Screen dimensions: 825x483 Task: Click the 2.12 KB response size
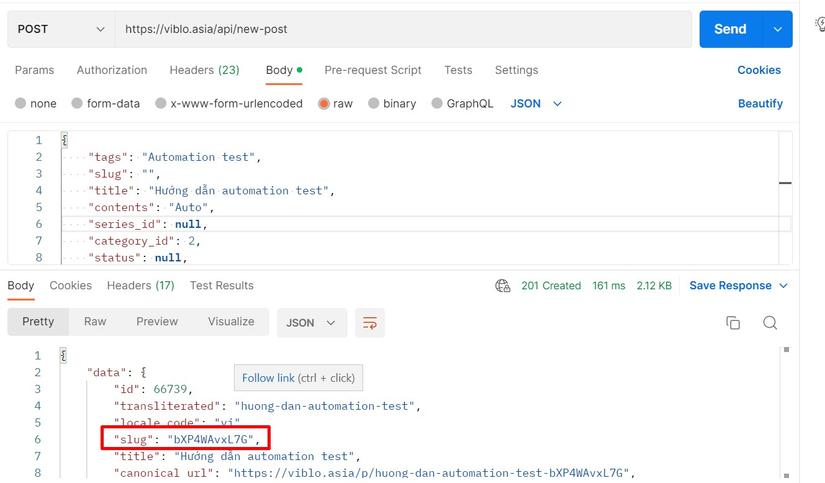(x=654, y=286)
